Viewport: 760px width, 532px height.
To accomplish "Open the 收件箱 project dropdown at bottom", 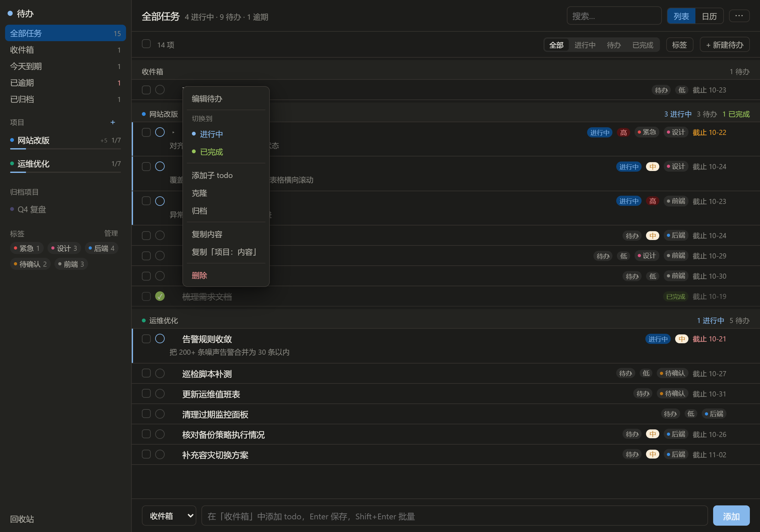I will (169, 516).
